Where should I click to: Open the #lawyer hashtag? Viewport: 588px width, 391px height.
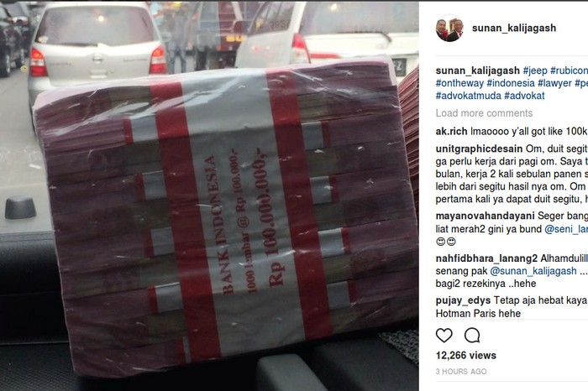(554, 83)
